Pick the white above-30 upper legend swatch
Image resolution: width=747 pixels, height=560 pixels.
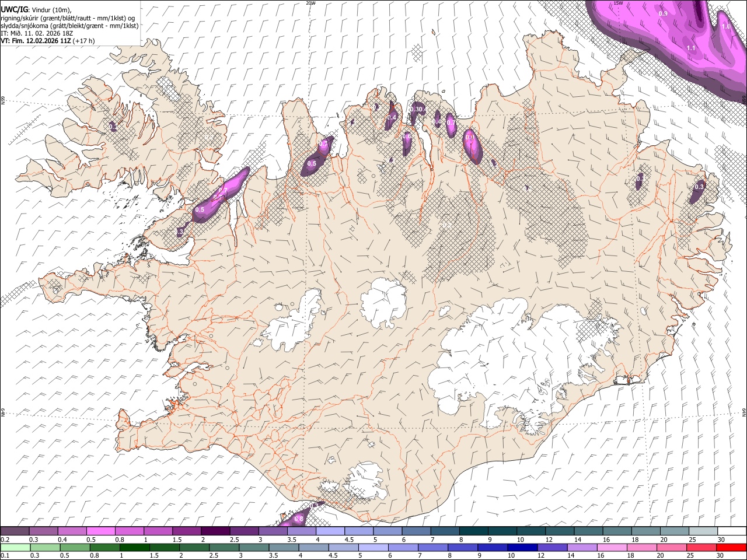tap(732, 531)
